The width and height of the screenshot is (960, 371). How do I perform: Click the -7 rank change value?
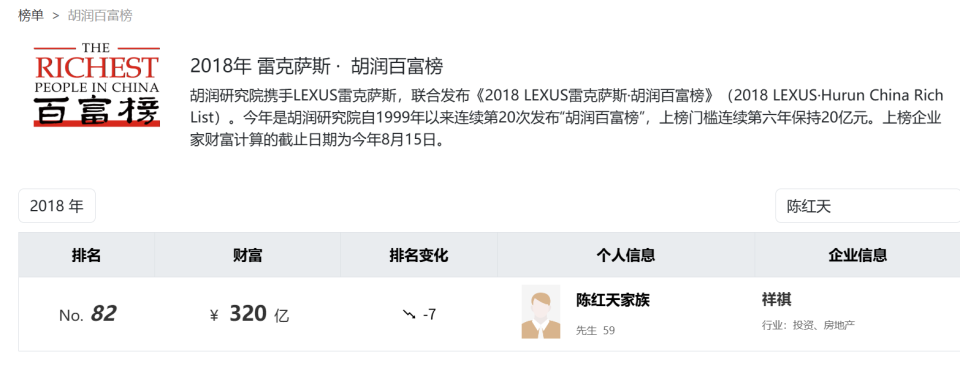tap(430, 315)
